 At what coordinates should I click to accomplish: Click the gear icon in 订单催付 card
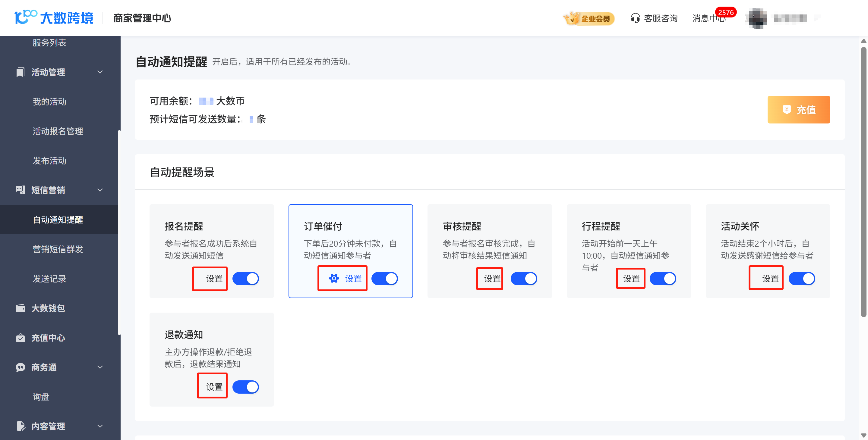pyautogui.click(x=333, y=278)
